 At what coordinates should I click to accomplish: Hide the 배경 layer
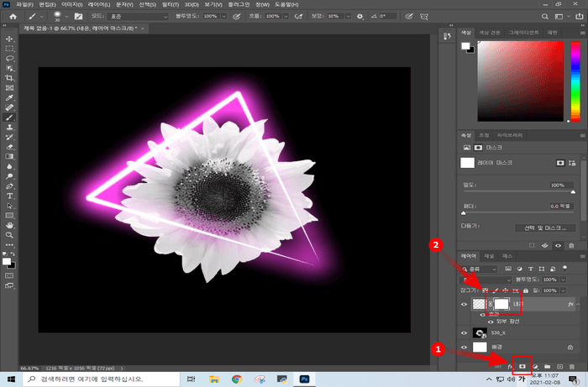(464, 346)
